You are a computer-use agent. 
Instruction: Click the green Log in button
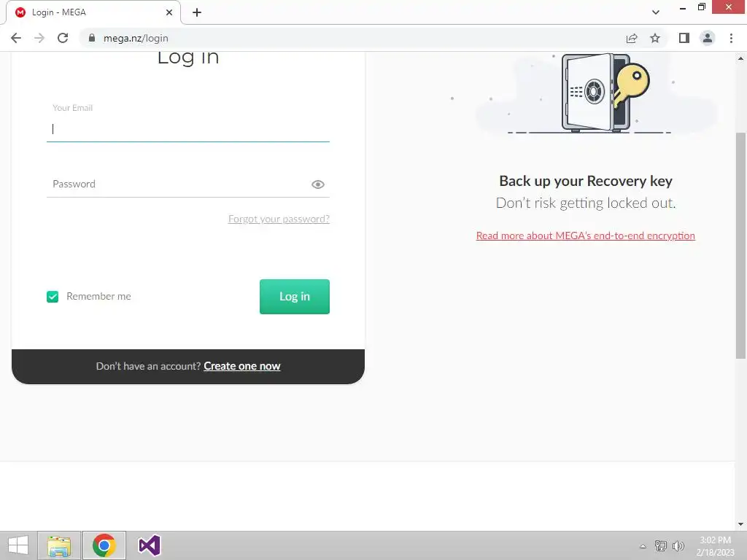pyautogui.click(x=295, y=297)
